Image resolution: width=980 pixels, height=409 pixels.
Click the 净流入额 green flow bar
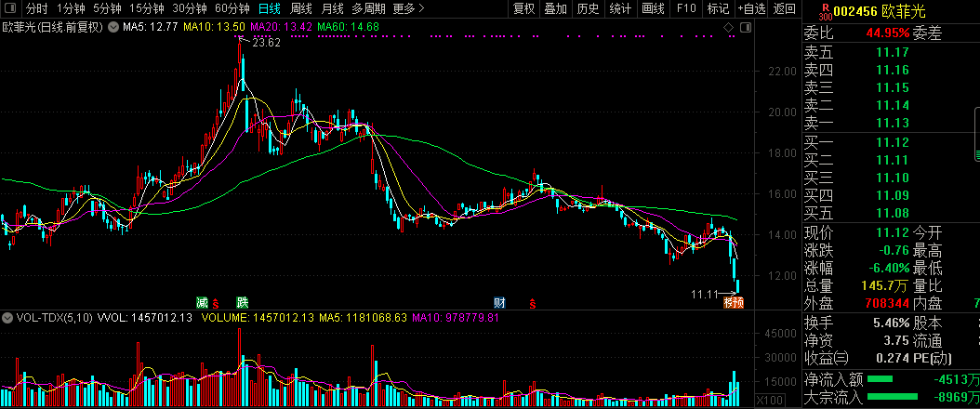(x=880, y=379)
